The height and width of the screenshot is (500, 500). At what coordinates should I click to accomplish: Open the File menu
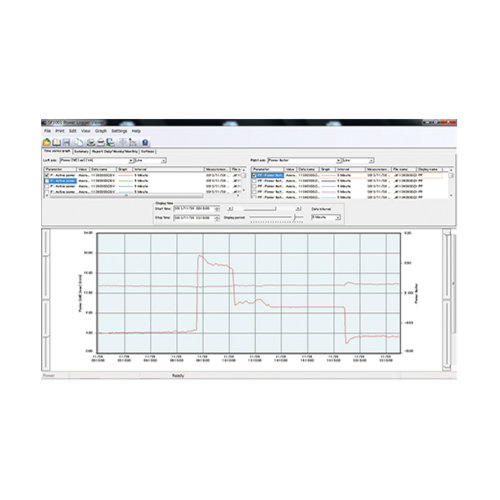(x=47, y=131)
